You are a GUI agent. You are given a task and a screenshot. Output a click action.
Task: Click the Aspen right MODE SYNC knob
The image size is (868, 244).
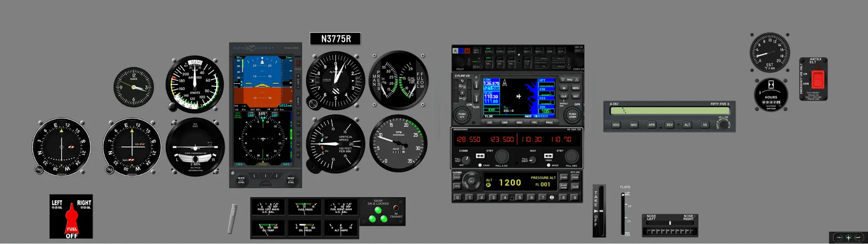click(x=290, y=179)
